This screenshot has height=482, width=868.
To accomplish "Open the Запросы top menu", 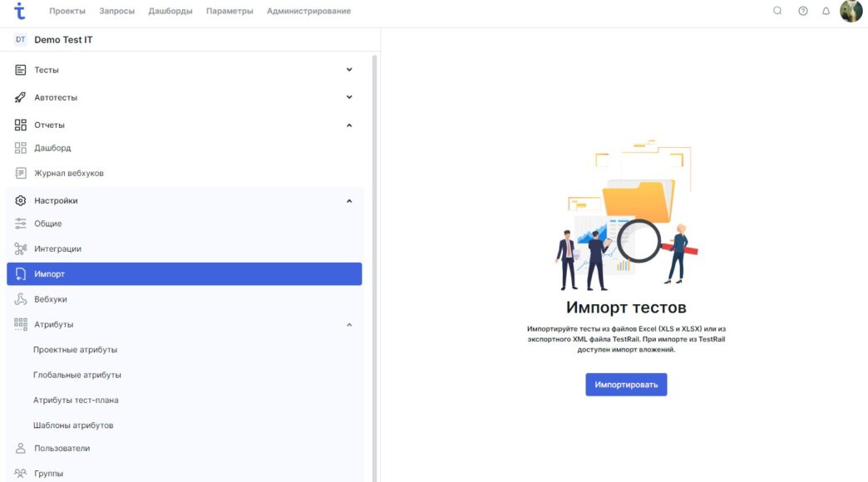I will click(x=116, y=11).
